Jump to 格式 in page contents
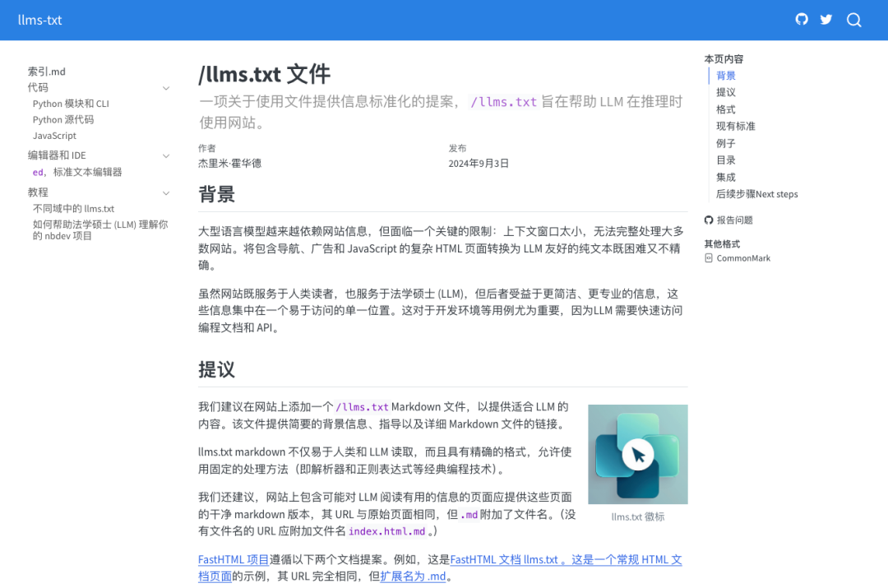888x588 pixels. (725, 109)
